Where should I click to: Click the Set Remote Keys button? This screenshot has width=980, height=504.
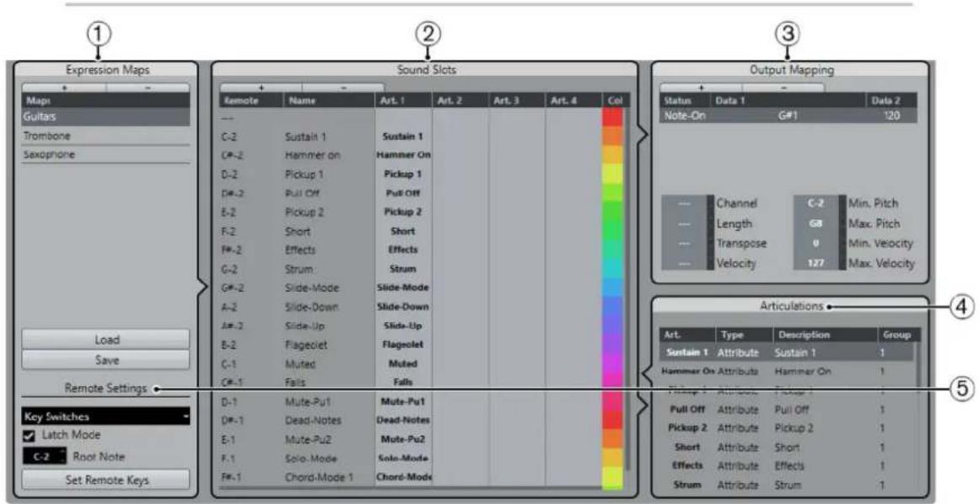point(105,480)
